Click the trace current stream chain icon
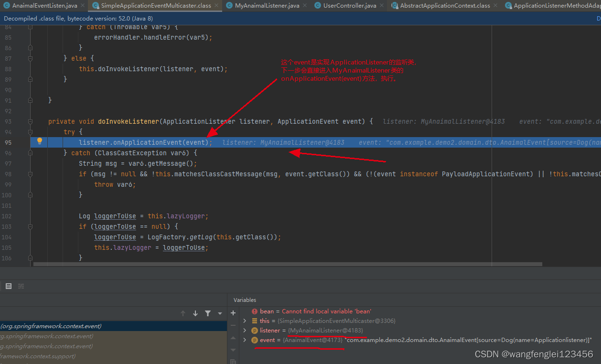Screen dimensions: 601x364 (21, 286)
